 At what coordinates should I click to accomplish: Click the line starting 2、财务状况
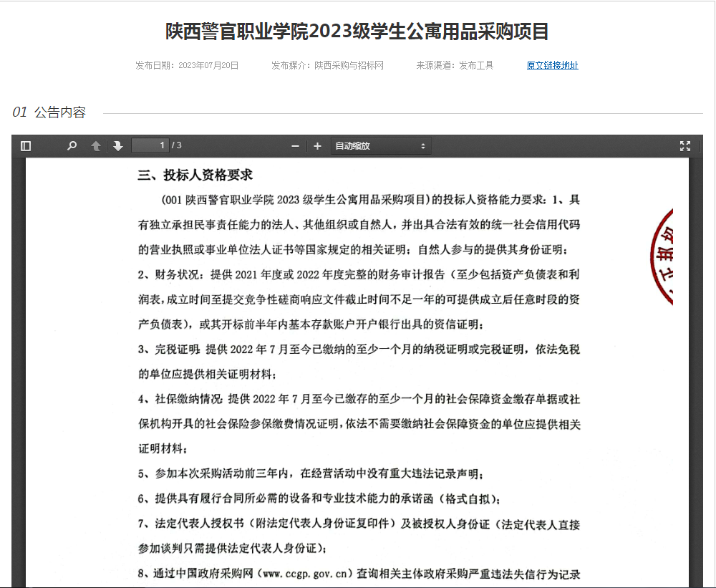[359, 274]
